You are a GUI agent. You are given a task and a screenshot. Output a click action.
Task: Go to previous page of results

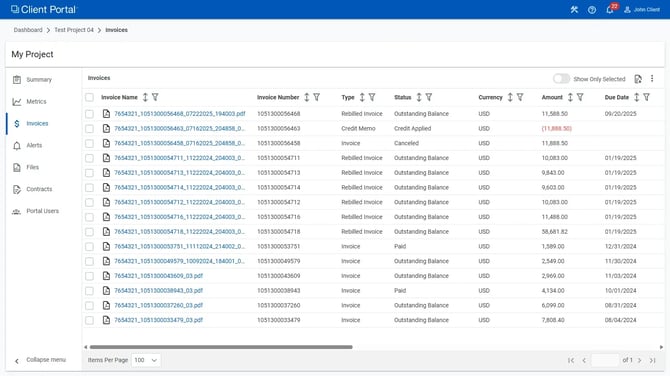584,361
